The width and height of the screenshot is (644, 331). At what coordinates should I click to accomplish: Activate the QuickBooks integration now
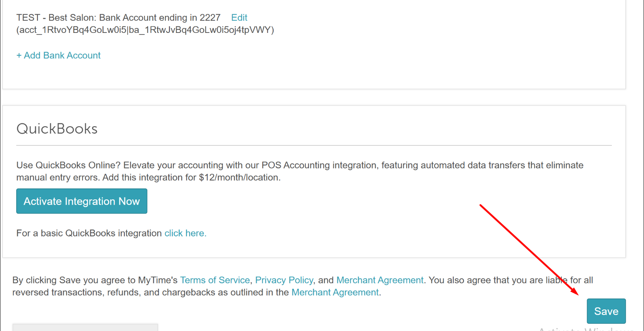82,201
